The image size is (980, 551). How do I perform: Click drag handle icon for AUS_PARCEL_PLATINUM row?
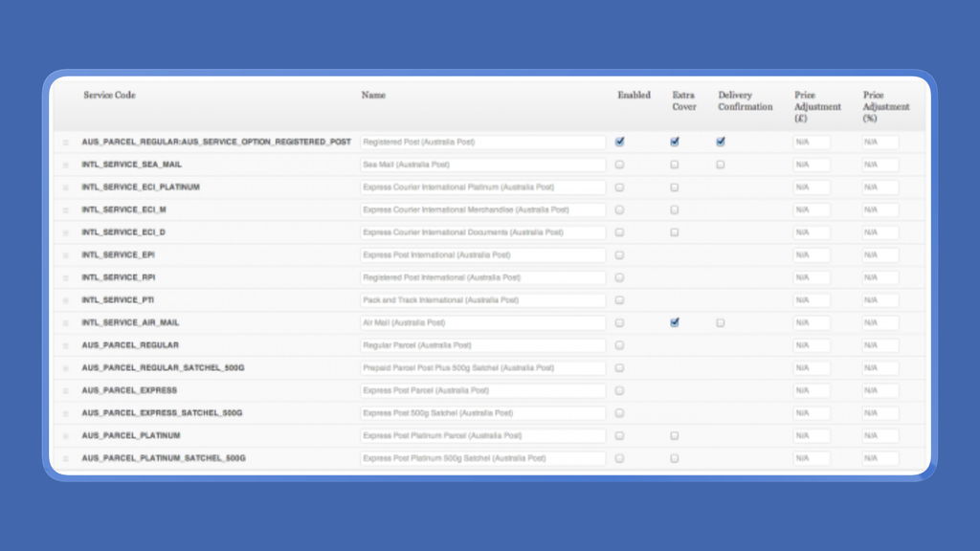[x=66, y=436]
